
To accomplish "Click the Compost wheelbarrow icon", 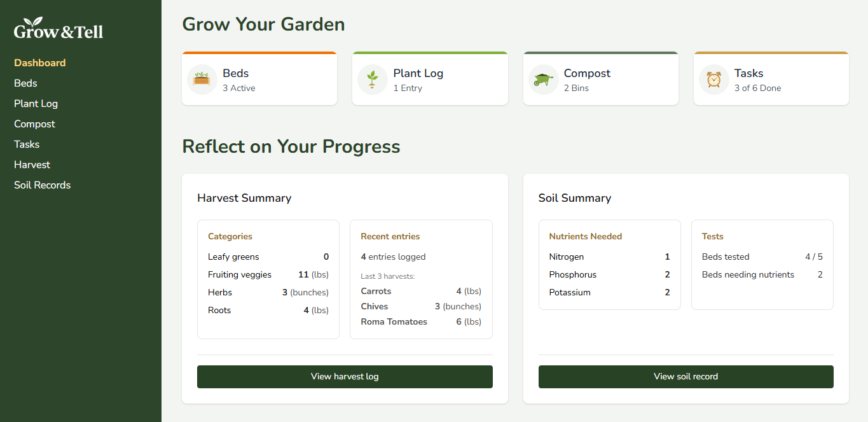I will pos(543,79).
